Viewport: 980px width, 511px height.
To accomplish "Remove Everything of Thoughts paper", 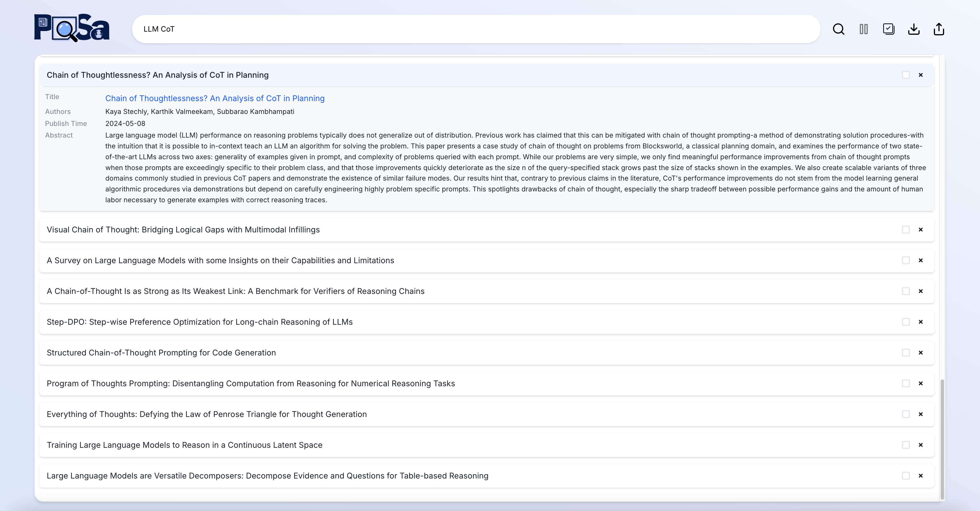I will (x=921, y=414).
